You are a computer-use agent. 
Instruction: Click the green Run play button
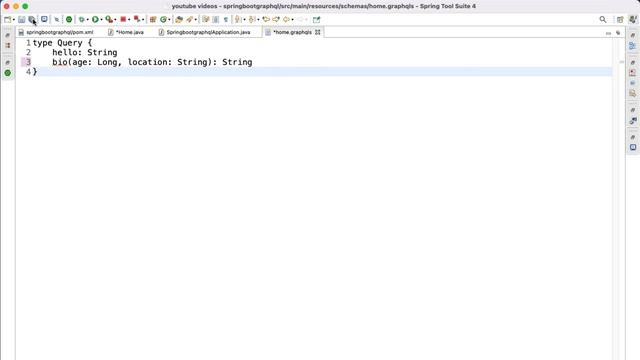coord(95,19)
